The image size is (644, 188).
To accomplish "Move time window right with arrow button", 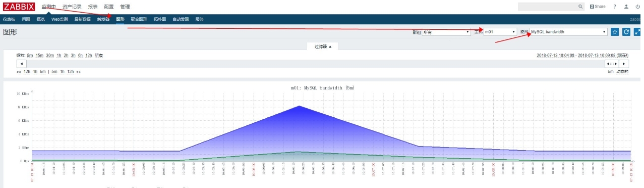I will pyautogui.click(x=624, y=64).
